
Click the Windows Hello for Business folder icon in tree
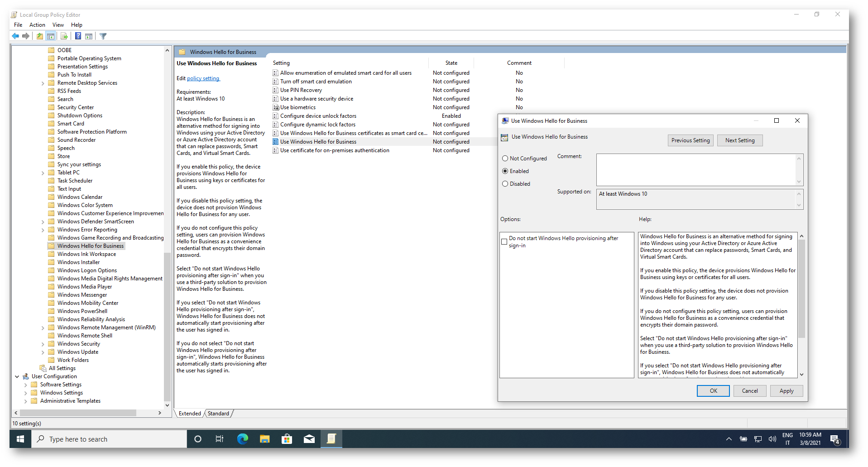pyautogui.click(x=51, y=246)
